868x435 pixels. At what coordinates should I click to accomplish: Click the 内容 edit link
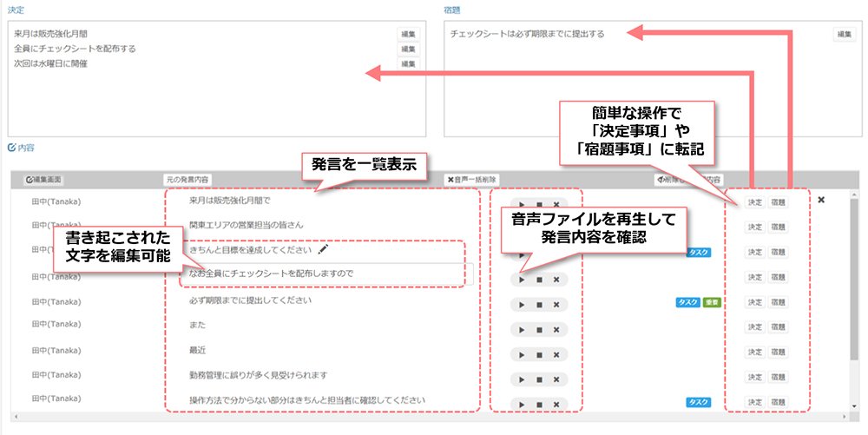21,148
